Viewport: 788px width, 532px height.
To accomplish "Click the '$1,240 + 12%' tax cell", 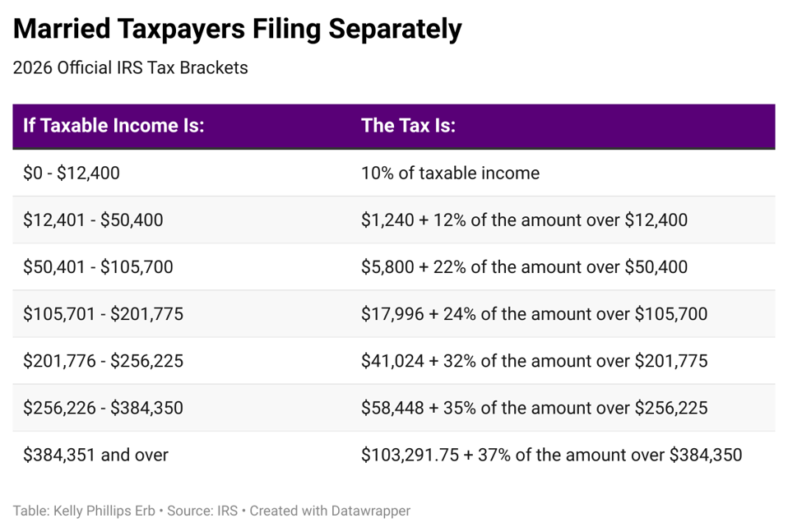I will click(524, 220).
